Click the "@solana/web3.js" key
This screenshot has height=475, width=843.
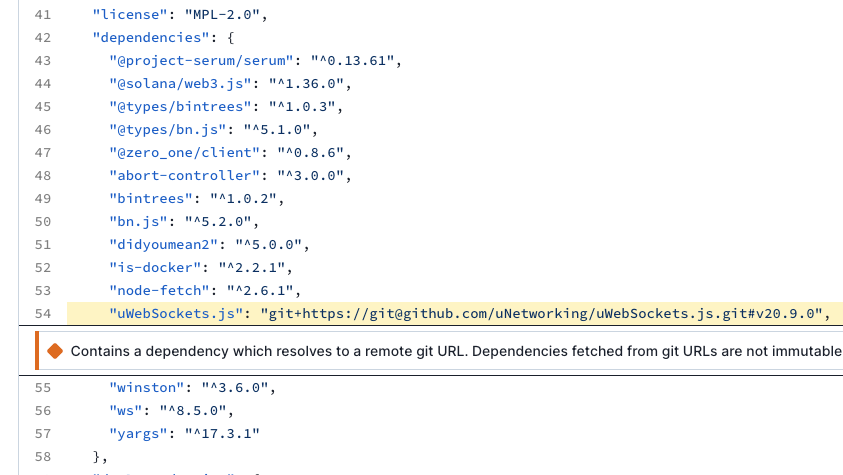point(181,84)
